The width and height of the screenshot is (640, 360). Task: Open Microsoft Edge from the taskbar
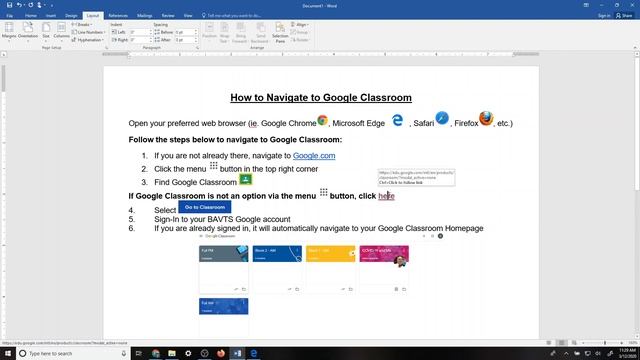253,353
